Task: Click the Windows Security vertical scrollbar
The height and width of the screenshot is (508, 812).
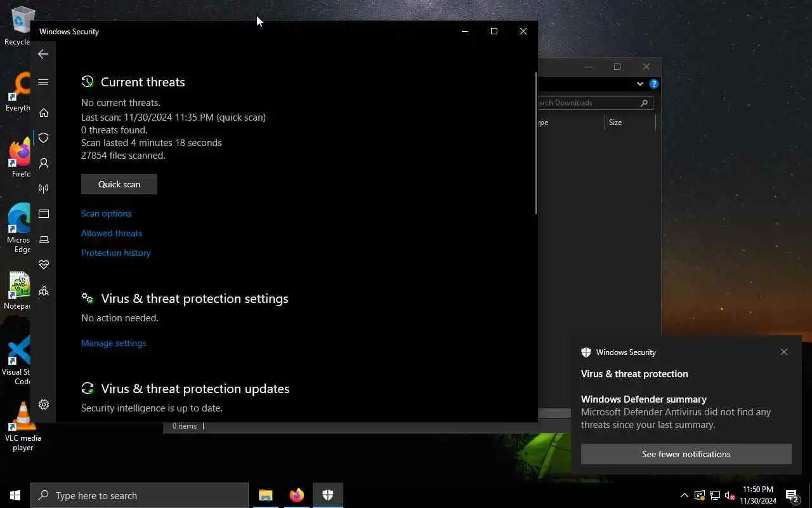Action: (536, 143)
